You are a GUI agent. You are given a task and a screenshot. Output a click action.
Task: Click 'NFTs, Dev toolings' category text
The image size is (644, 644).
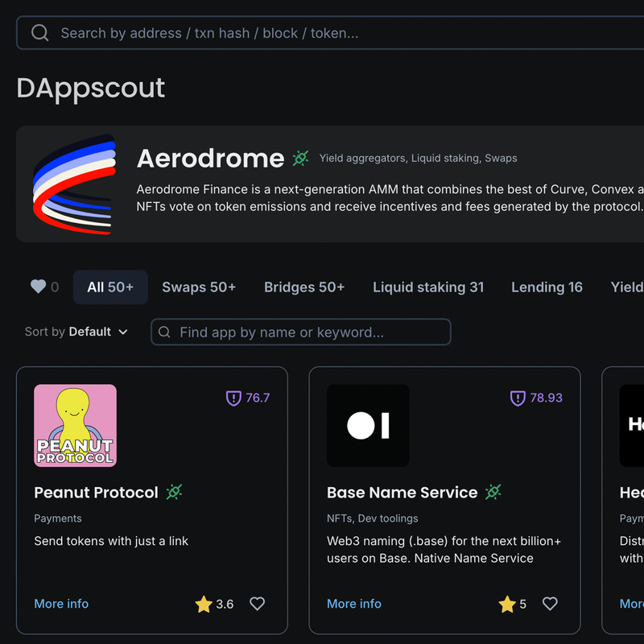373,518
